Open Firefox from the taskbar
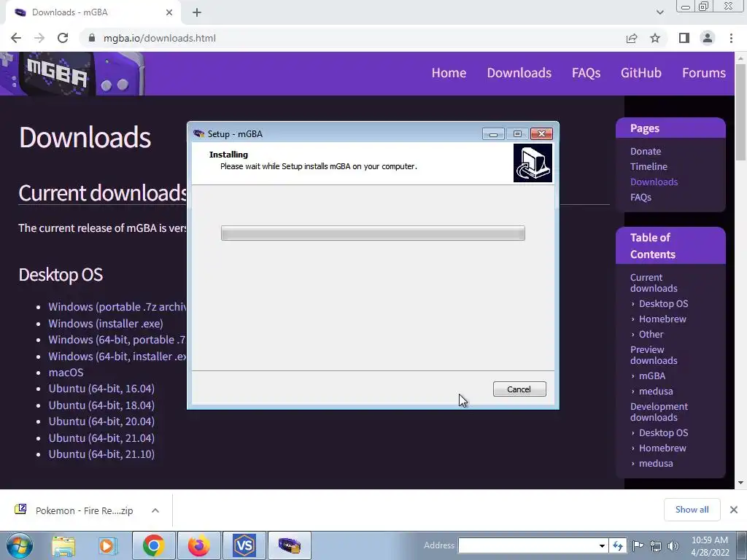Screen dimensions: 747x560 pos(198,545)
